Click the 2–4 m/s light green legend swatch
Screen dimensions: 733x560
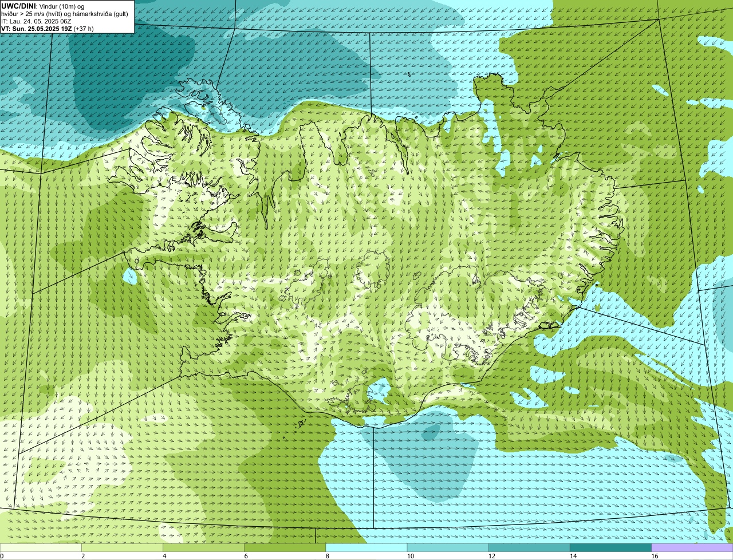[x=122, y=547]
